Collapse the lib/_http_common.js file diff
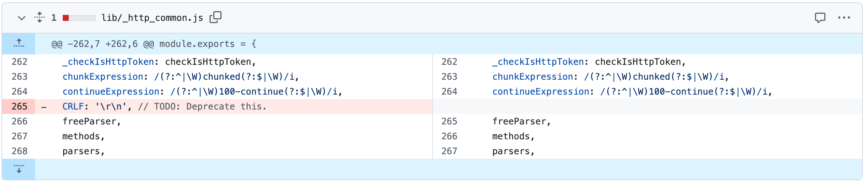The width and height of the screenshot is (868, 187). pos(22,18)
